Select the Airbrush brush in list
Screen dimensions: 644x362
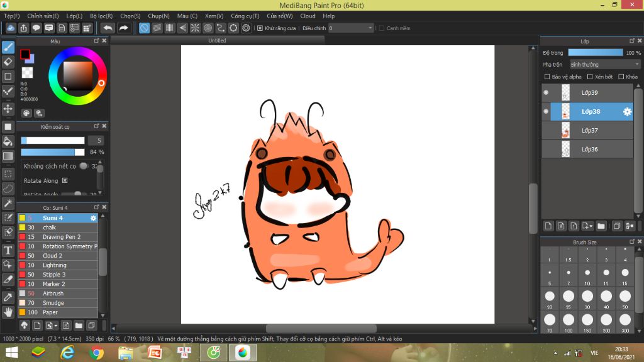53,293
